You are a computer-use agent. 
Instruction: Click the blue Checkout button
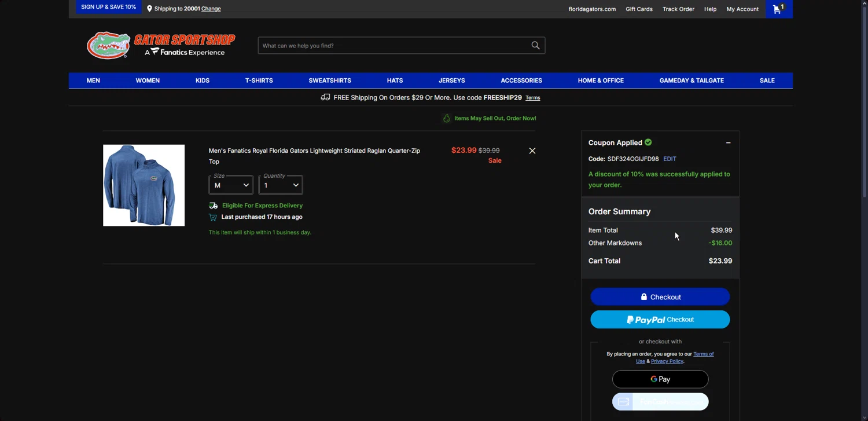pos(660,296)
